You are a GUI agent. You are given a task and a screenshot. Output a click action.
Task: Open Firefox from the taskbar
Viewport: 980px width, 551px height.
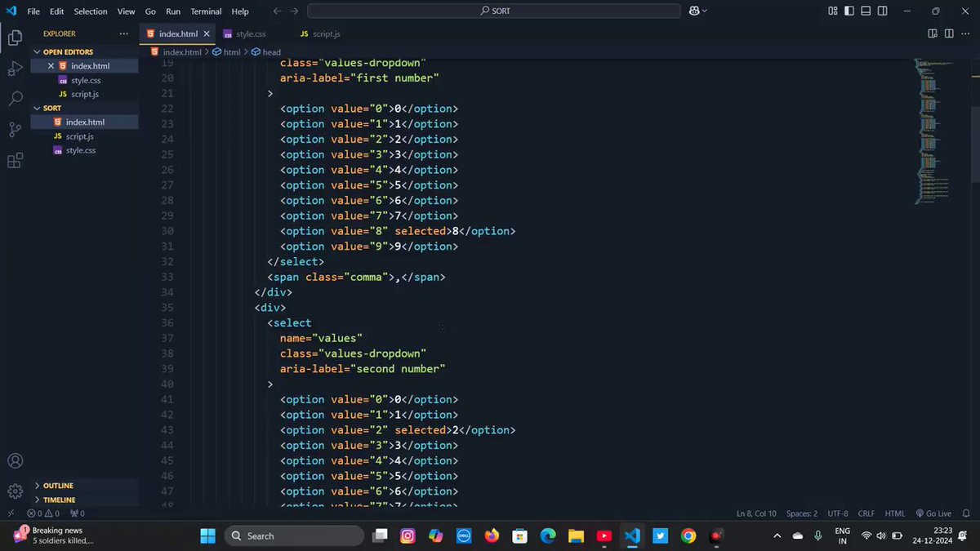tap(492, 535)
